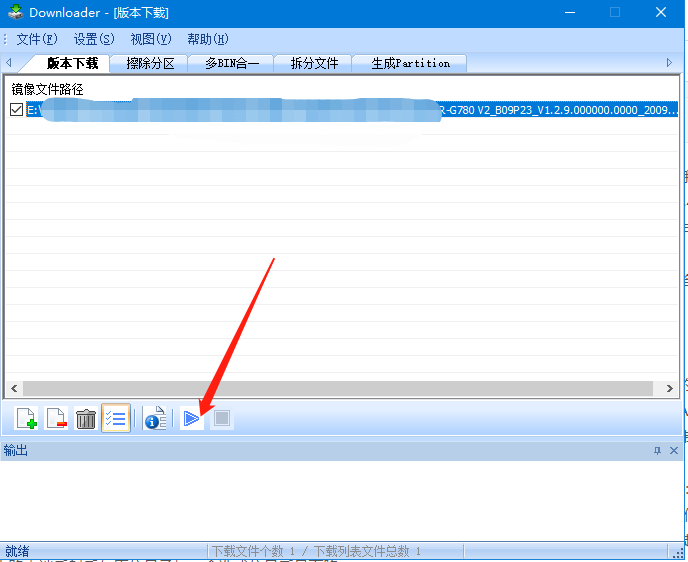Open the file information icon
This screenshot has height=562, width=688.
[x=154, y=419]
